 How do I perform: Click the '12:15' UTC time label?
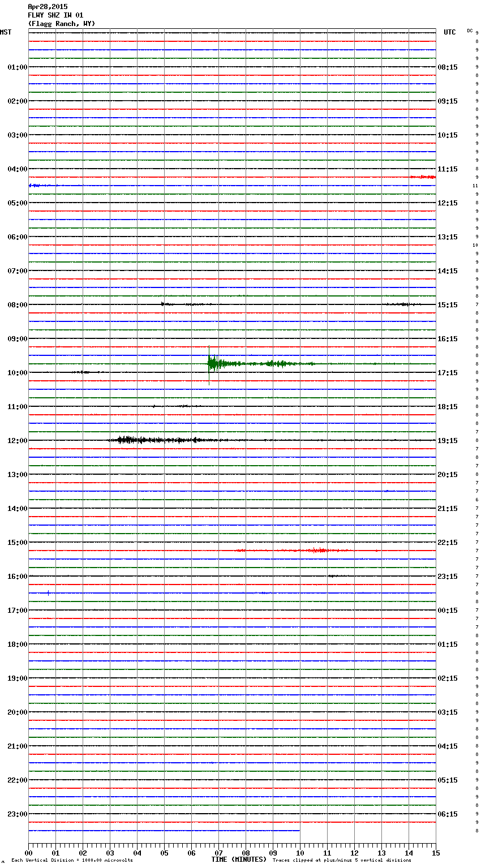(x=448, y=203)
